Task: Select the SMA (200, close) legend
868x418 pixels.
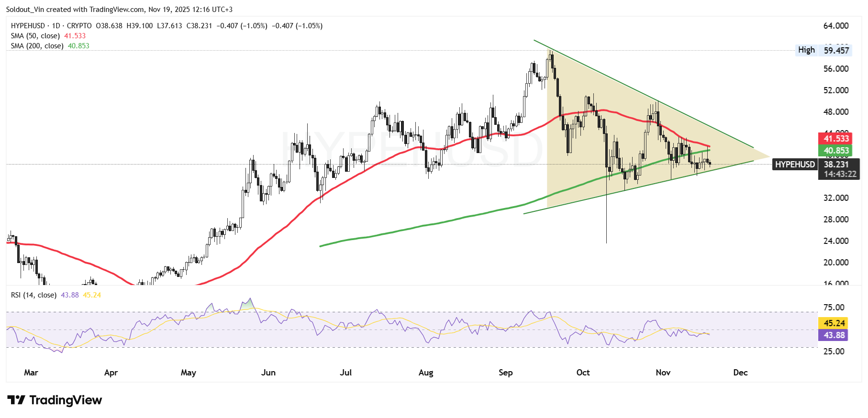Action: coord(37,46)
